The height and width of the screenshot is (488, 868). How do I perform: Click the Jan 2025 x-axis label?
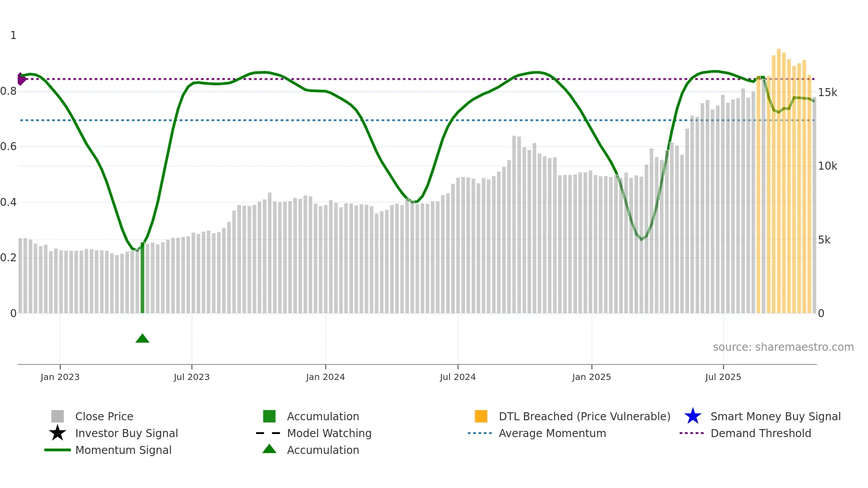point(591,377)
